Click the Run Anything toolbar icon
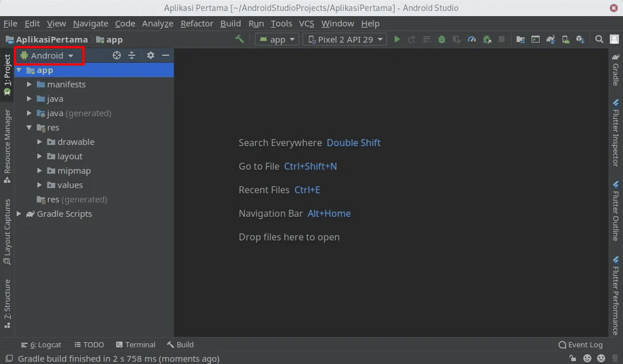 click(x=536, y=39)
